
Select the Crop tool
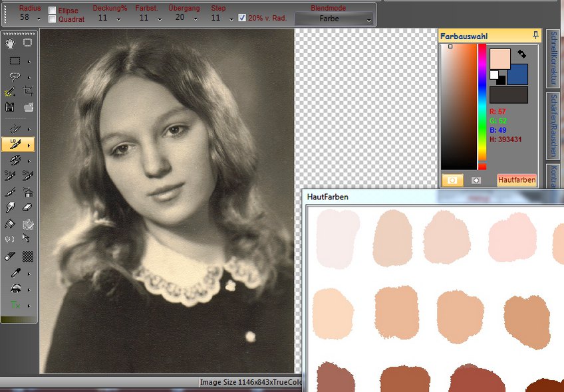pos(28,92)
